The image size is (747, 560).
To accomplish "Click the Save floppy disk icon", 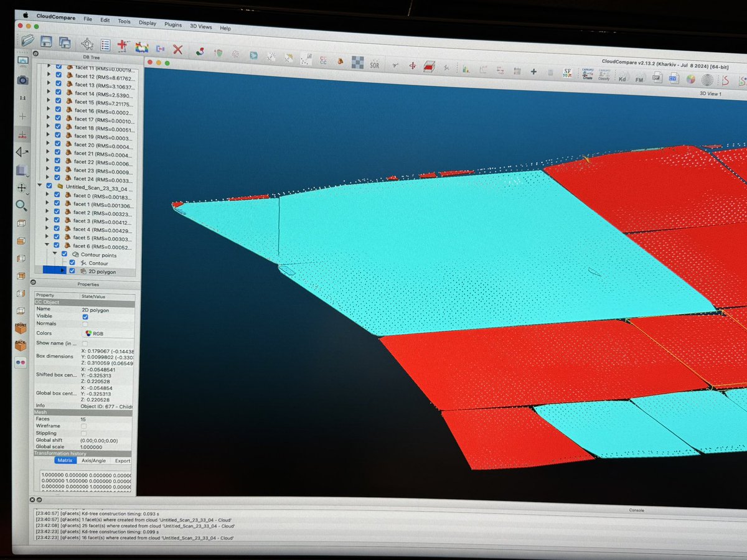I will click(47, 42).
